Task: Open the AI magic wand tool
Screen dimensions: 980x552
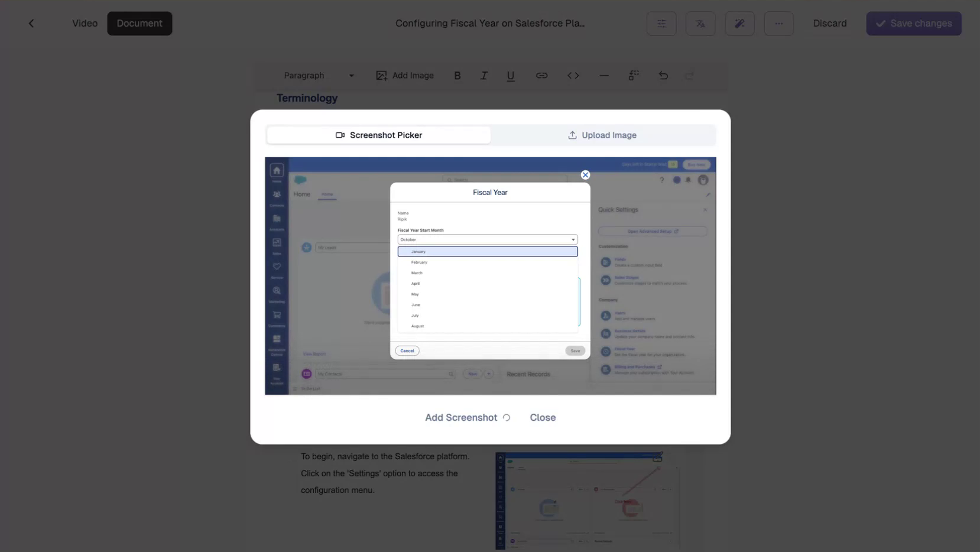Action: click(x=739, y=24)
